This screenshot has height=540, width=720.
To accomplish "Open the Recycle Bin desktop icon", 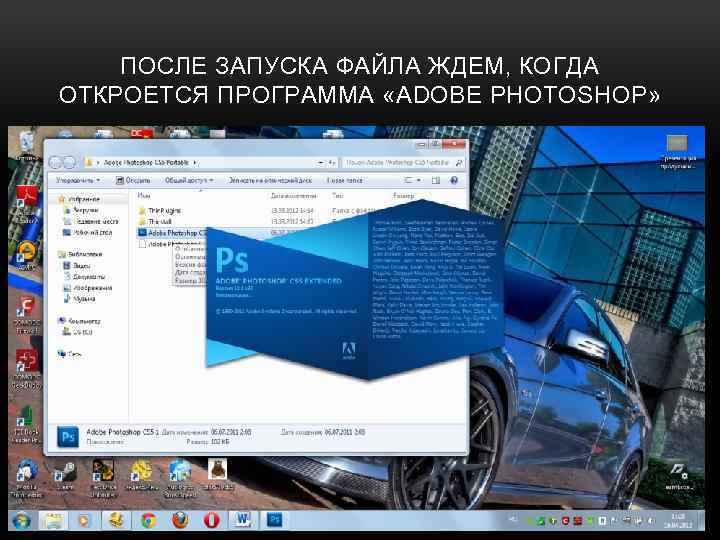I will (27, 143).
